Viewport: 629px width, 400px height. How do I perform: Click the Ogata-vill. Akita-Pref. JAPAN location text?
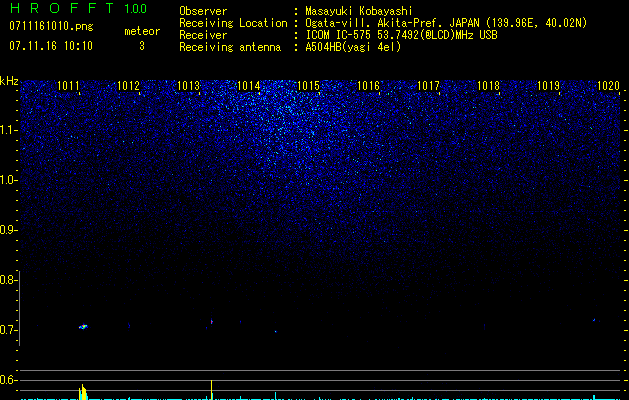(446, 23)
